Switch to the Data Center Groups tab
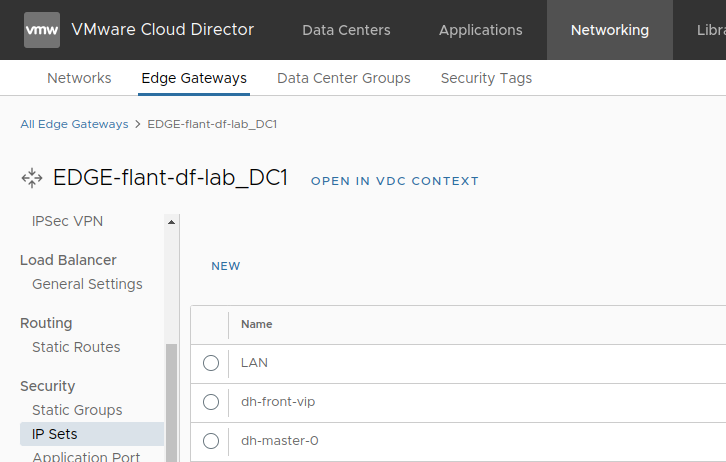This screenshot has width=726, height=462. [343, 78]
